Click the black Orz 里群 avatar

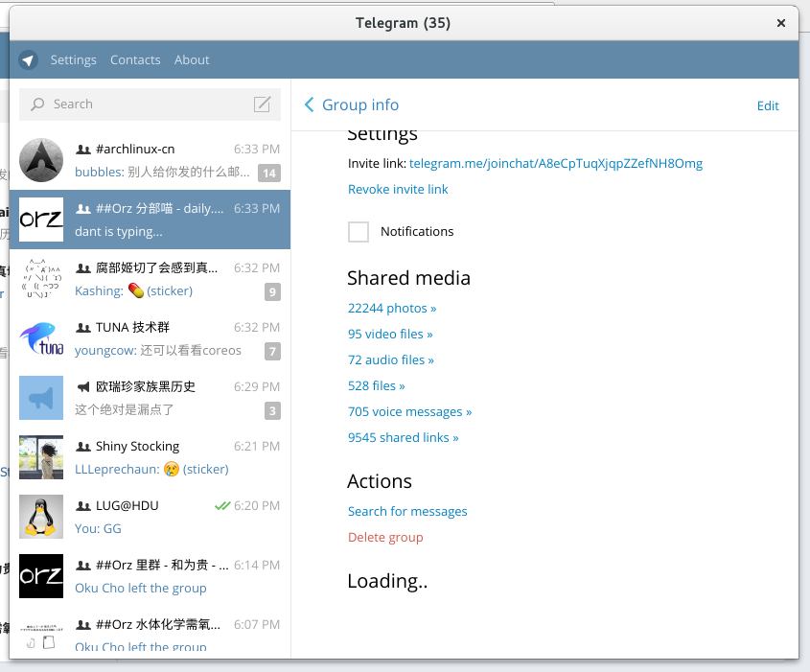point(41,576)
